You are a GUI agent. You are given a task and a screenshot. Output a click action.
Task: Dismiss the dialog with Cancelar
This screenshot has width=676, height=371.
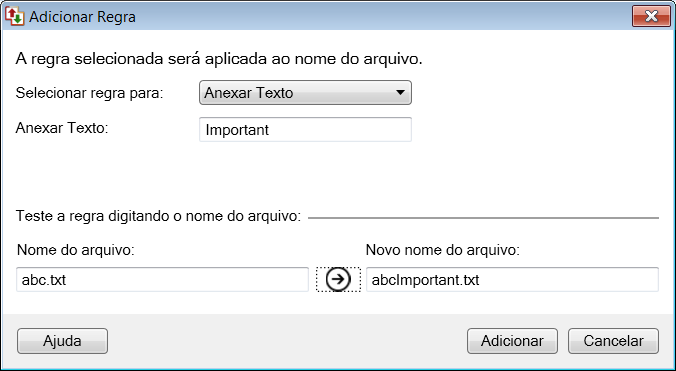pos(613,341)
